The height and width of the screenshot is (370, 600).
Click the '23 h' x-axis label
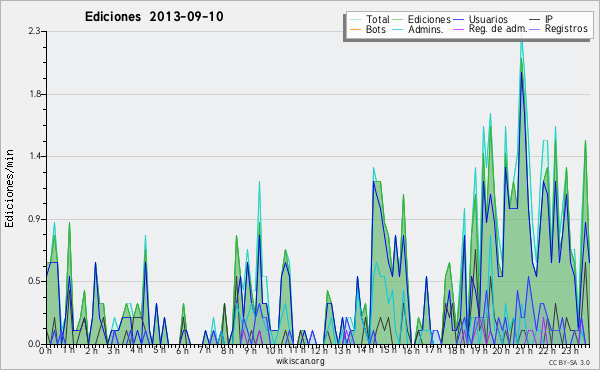[x=570, y=350]
